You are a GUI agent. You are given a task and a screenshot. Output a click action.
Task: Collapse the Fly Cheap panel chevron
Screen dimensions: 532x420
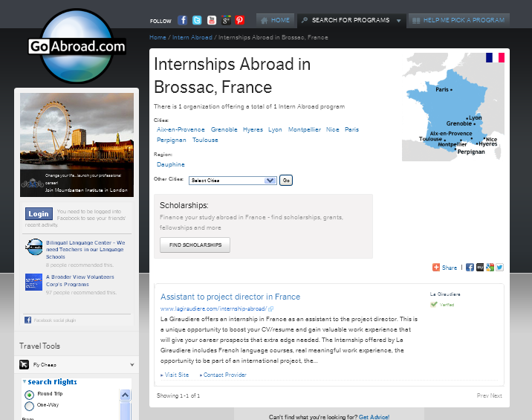point(132,365)
